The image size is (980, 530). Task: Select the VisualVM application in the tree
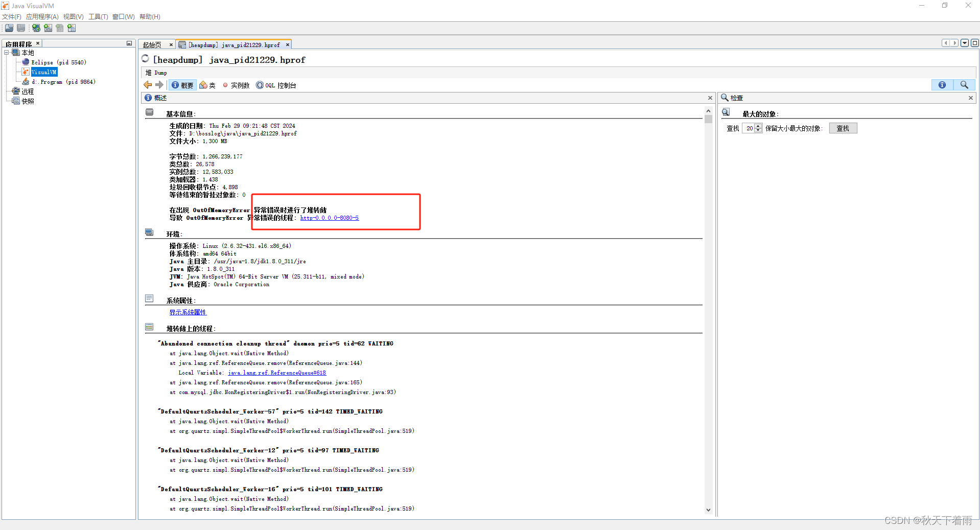pyautogui.click(x=44, y=72)
